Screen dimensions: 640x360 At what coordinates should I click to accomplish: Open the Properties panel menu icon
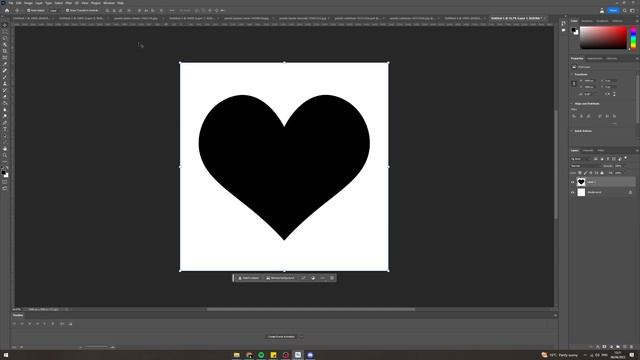[637, 58]
